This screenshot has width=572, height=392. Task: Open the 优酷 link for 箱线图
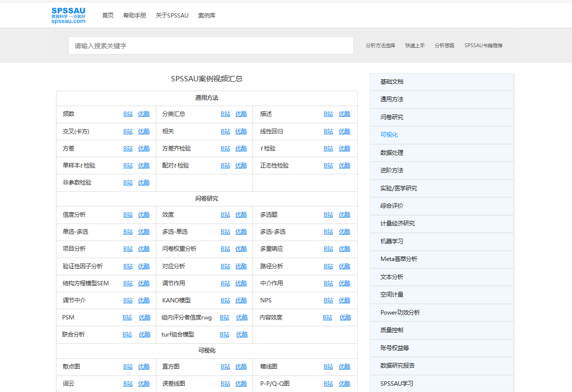tap(344, 367)
